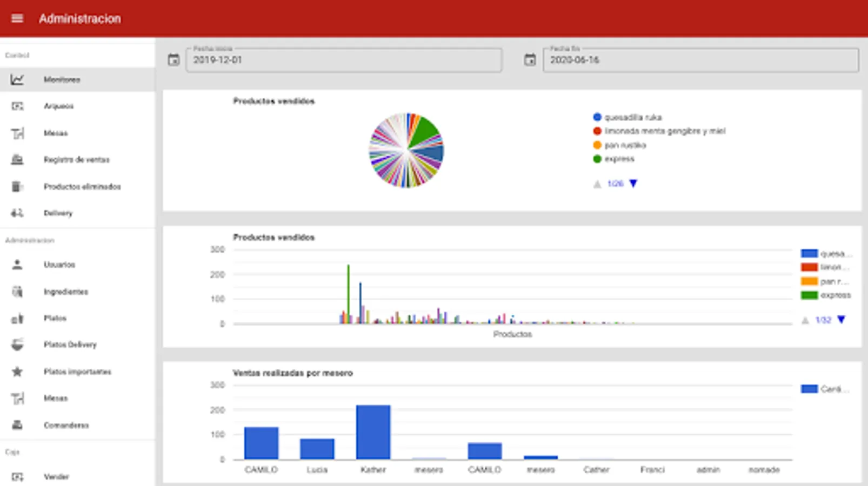This screenshot has height=486, width=868.
Task: Open Usuarios link in sidebar
Action: [x=77, y=265]
